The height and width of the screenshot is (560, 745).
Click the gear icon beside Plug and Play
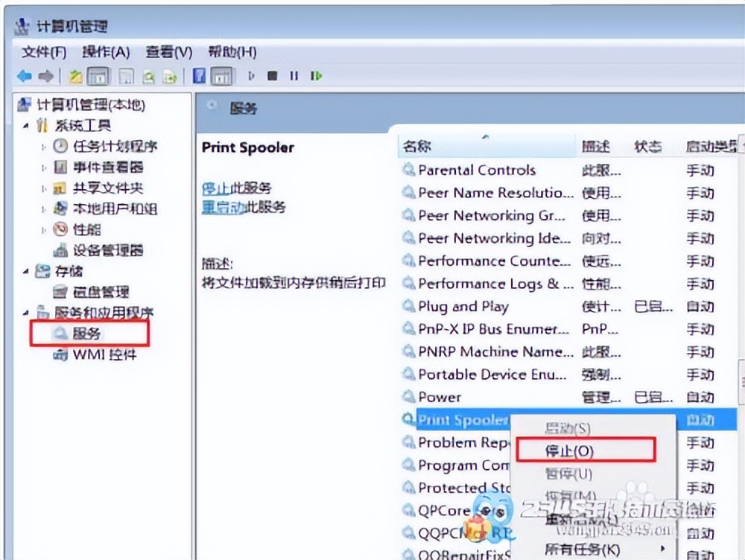(x=408, y=305)
